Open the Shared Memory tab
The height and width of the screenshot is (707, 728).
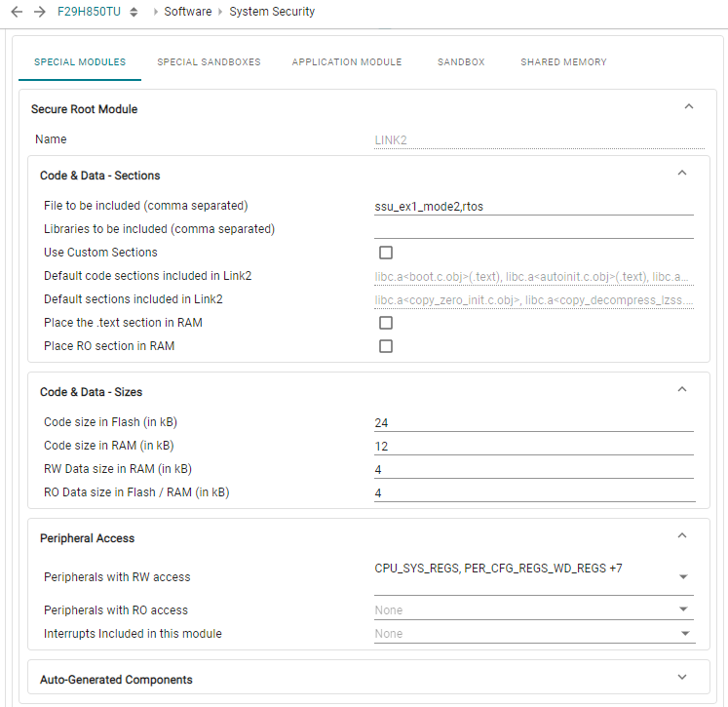tap(563, 62)
